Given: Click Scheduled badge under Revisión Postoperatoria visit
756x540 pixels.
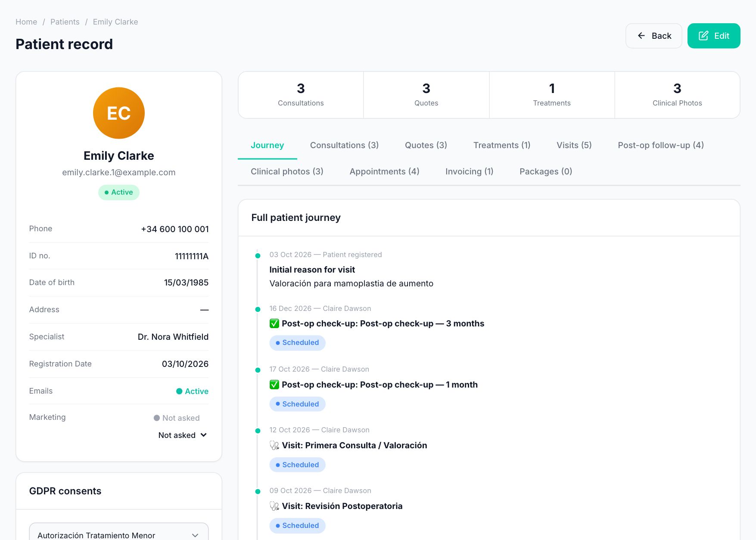Looking at the screenshot, I should [x=297, y=525].
